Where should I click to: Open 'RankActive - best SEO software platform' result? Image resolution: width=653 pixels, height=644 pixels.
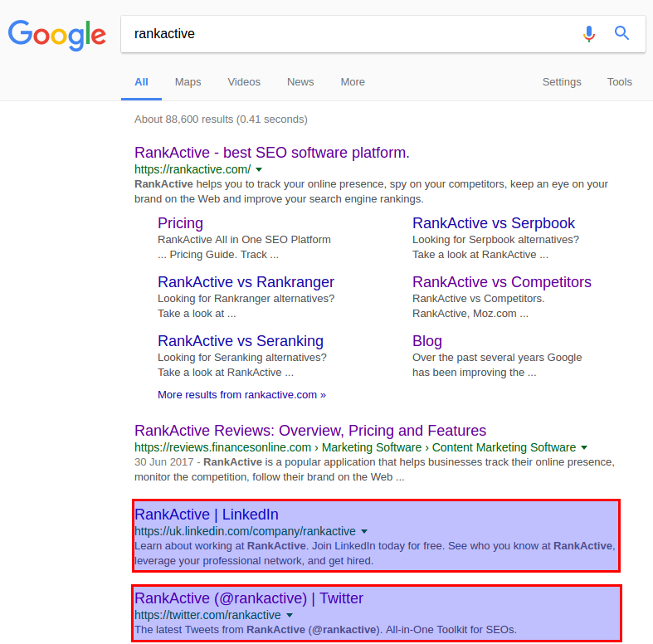pos(272,153)
